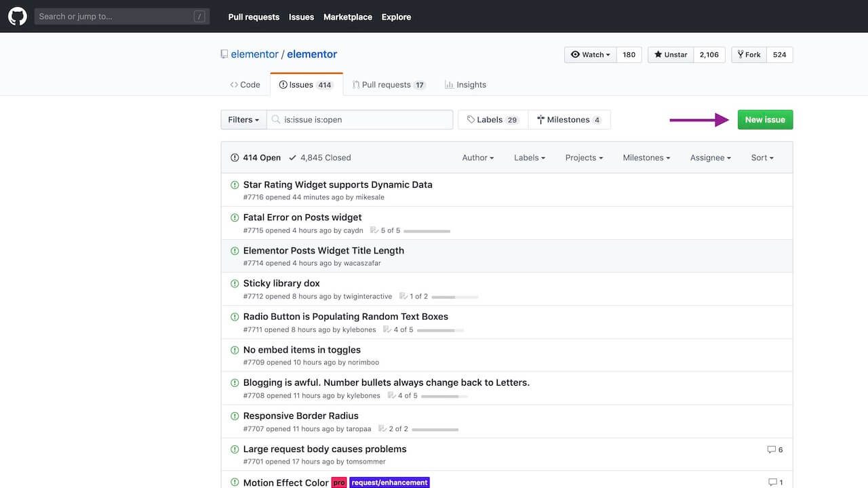Click the green New issue button
This screenshot has height=488, width=868.
click(x=765, y=120)
